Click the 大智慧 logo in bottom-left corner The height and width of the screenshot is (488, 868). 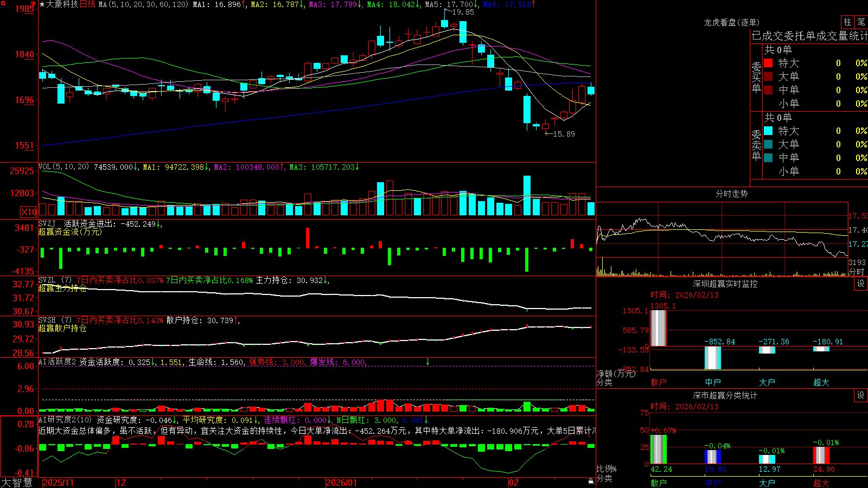pyautogui.click(x=17, y=483)
